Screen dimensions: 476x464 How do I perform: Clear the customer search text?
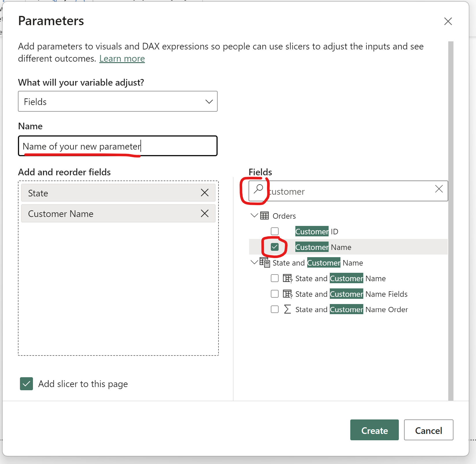pyautogui.click(x=439, y=189)
